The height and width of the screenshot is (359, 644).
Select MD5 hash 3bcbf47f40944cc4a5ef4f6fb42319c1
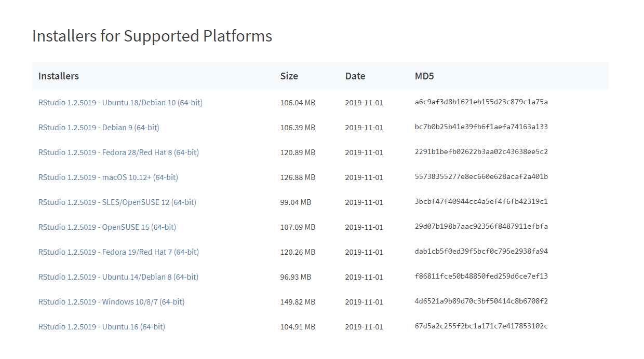[x=481, y=202]
